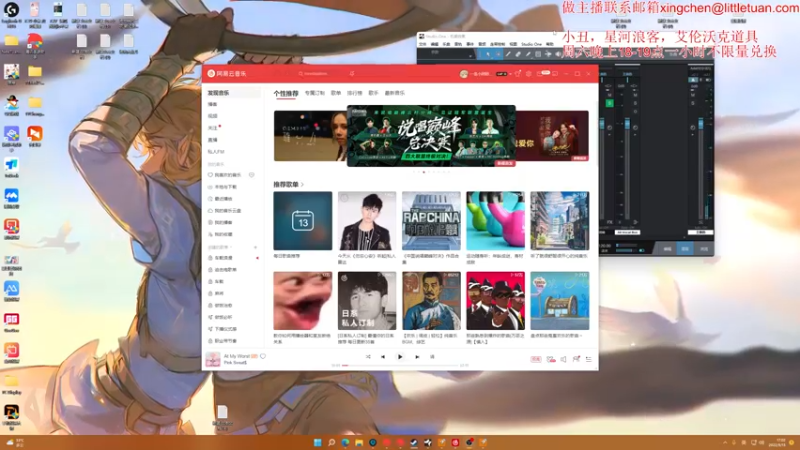Open 私人FM in the sidebar
Viewport: 800px width, 450px height.
coord(216,152)
